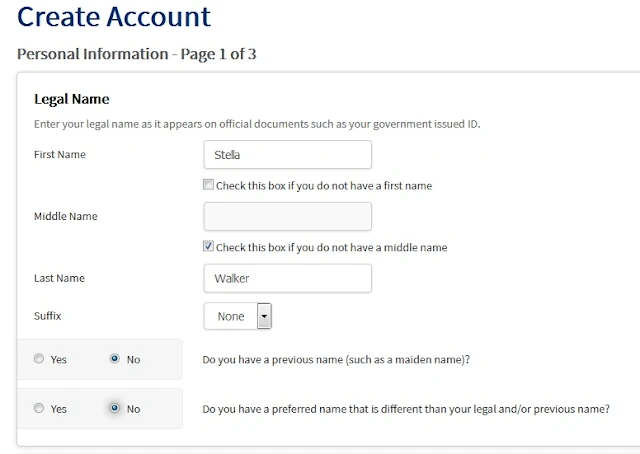This screenshot has width=640, height=454.
Task: Focus the empty Middle Name input field
Action: pos(288,216)
